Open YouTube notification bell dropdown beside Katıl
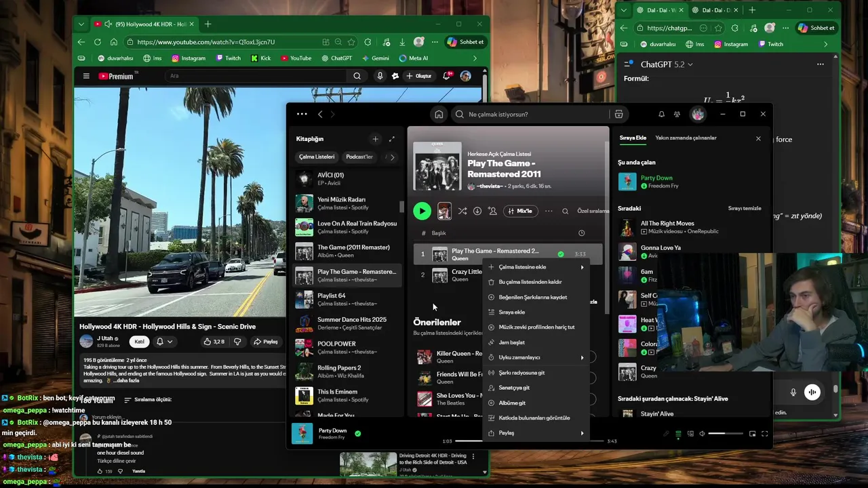The height and width of the screenshot is (488, 868). 164,342
